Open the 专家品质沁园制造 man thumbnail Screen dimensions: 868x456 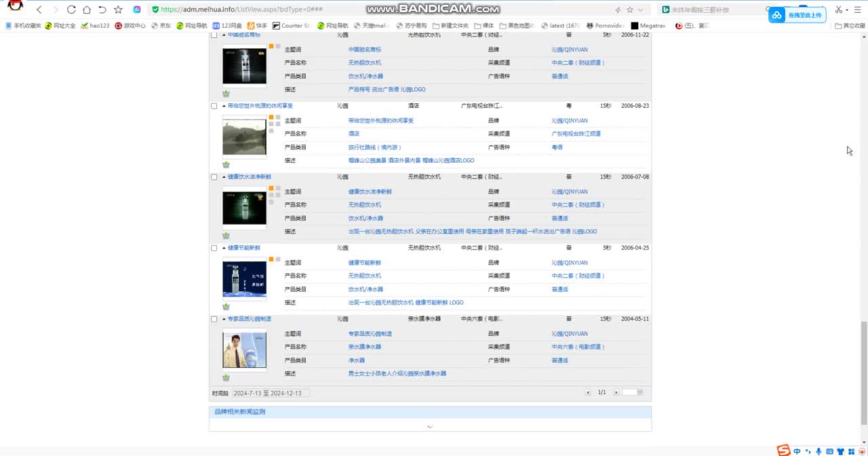coord(244,349)
